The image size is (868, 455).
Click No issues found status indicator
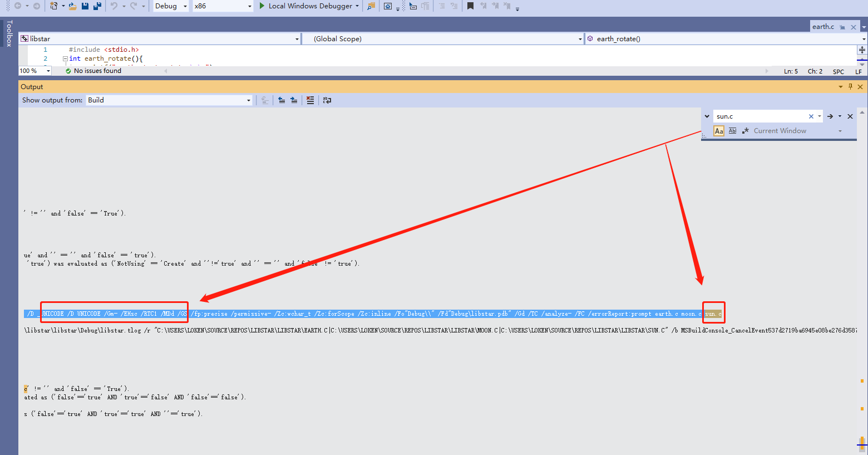(93, 71)
